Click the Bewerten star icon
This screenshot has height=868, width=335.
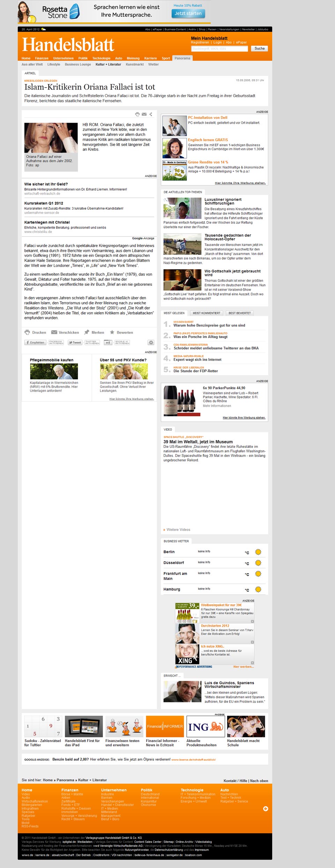(x=112, y=332)
